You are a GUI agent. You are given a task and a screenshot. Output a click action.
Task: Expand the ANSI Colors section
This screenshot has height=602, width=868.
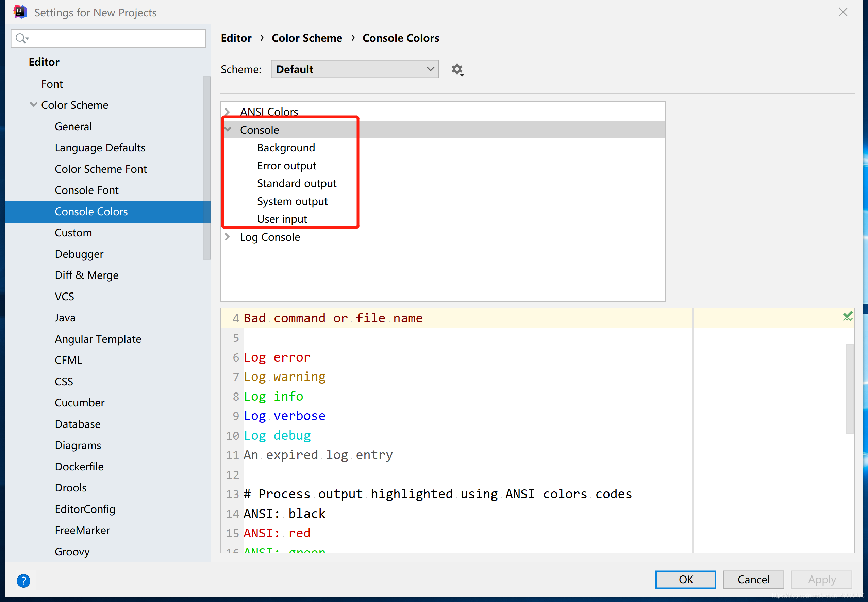(229, 112)
